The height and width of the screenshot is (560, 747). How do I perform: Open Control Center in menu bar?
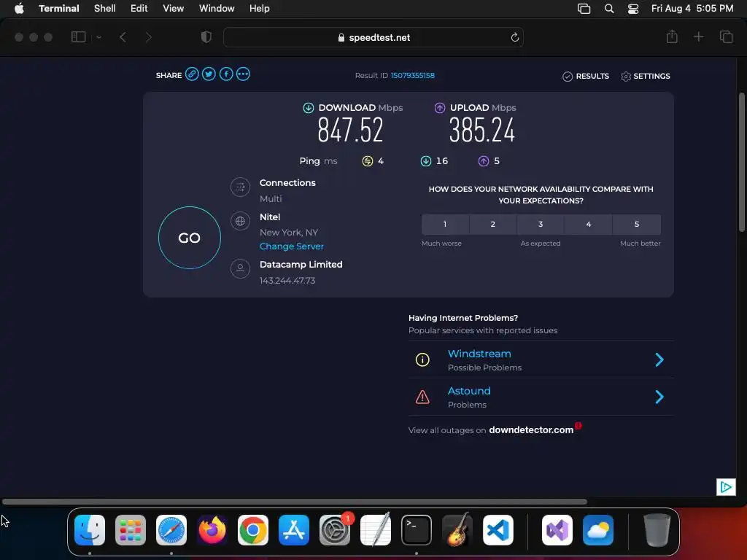(x=633, y=8)
